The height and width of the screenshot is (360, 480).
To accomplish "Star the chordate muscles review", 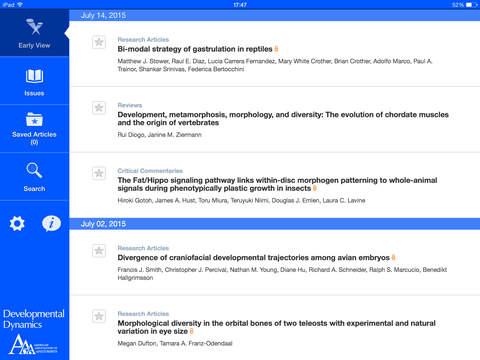I will click(99, 108).
